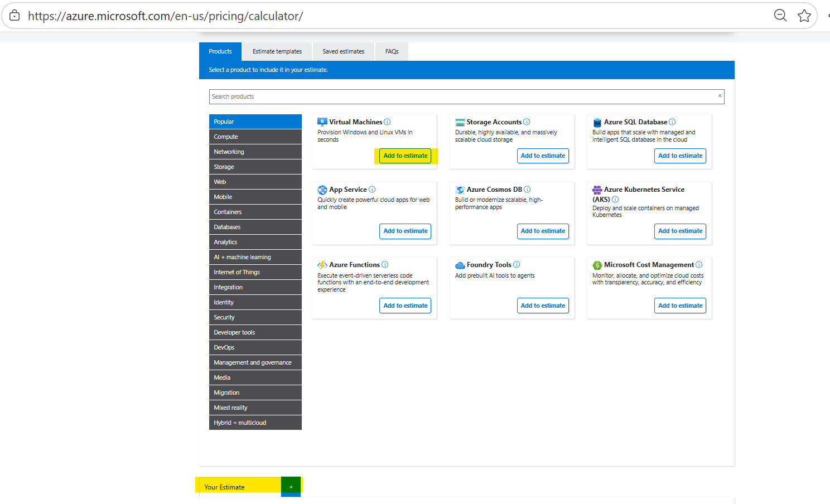Select the Web category
The height and width of the screenshot is (504, 830).
point(255,182)
